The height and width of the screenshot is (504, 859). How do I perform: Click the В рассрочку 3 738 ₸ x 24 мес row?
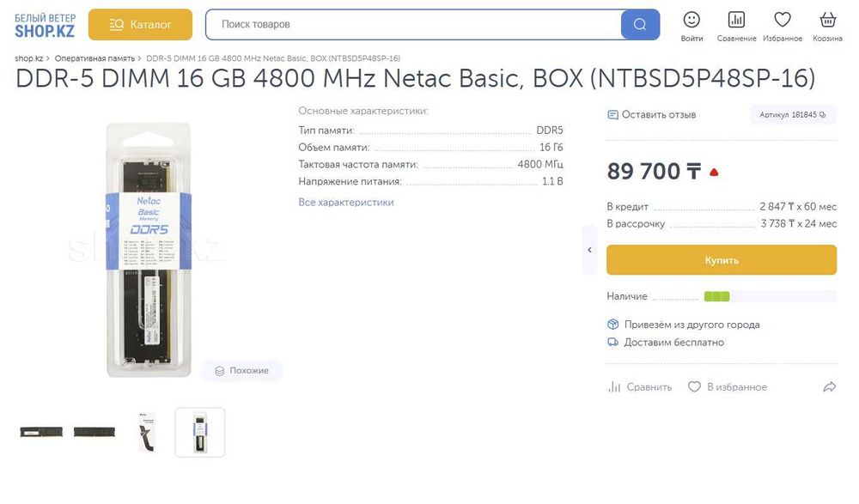722,223
